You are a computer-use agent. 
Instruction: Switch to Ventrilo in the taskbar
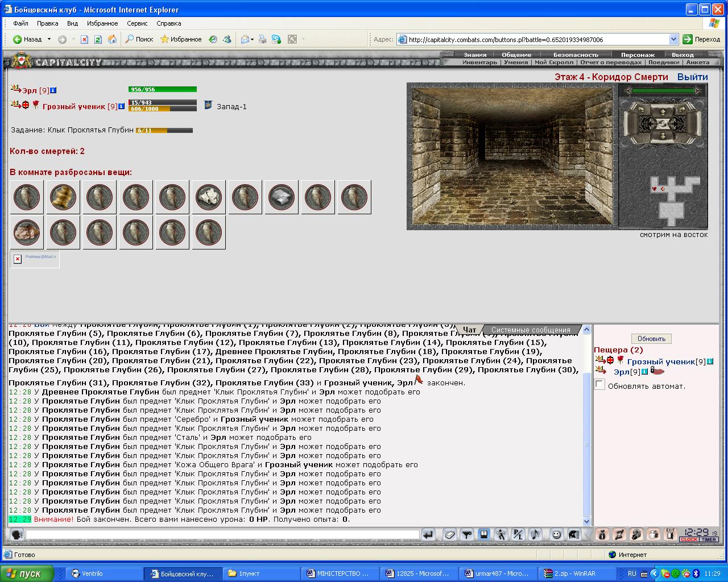click(104, 573)
